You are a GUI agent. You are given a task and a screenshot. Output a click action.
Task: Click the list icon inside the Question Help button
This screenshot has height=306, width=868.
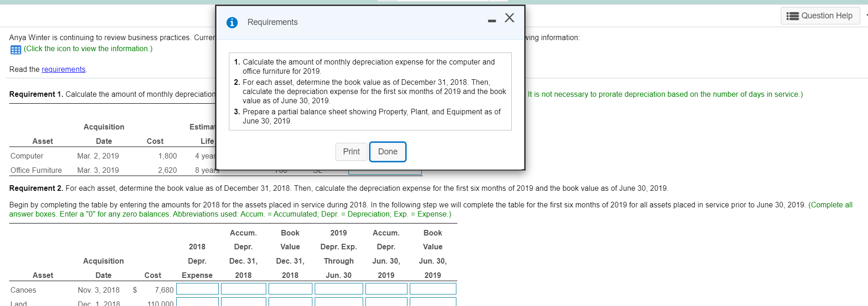(x=792, y=15)
